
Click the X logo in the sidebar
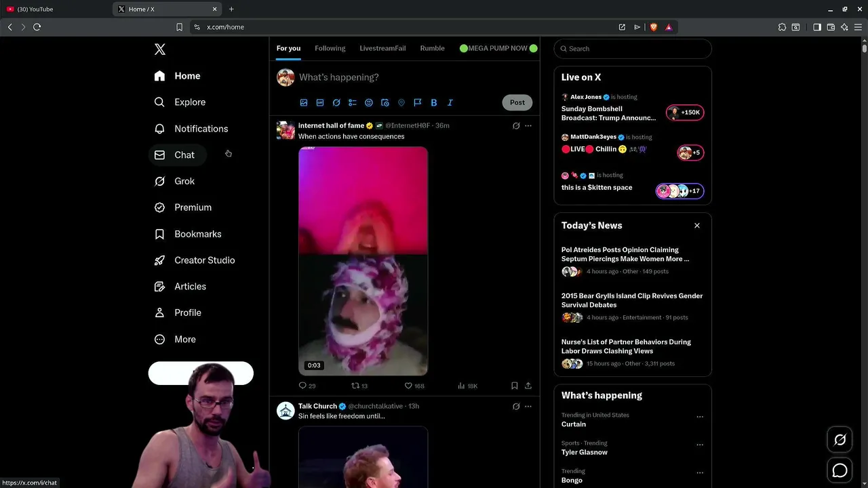pyautogui.click(x=159, y=49)
